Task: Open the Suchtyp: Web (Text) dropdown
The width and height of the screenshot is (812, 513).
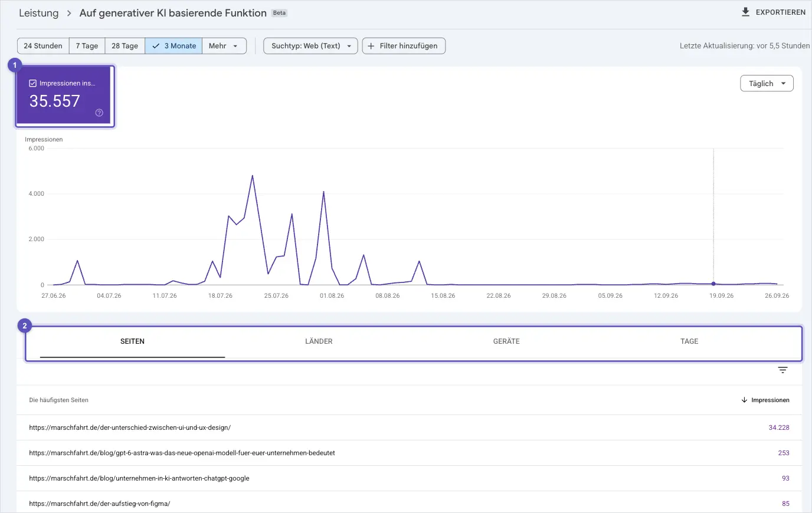Action: pos(310,46)
